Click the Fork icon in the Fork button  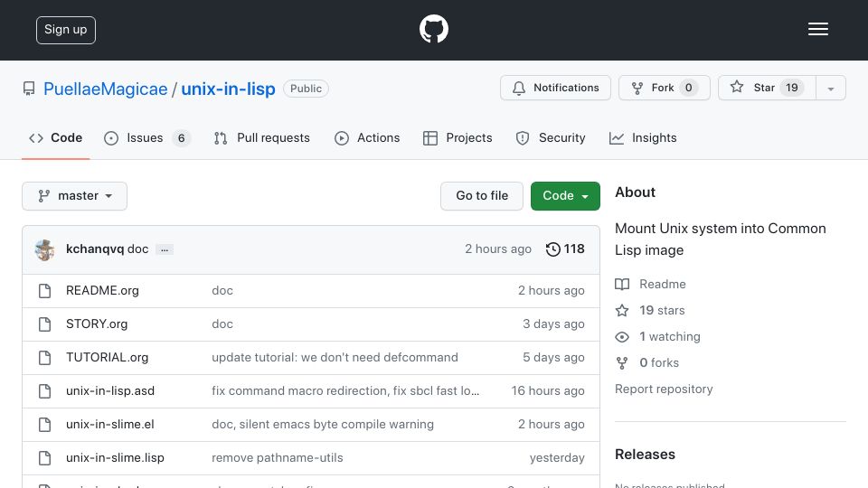pos(637,88)
